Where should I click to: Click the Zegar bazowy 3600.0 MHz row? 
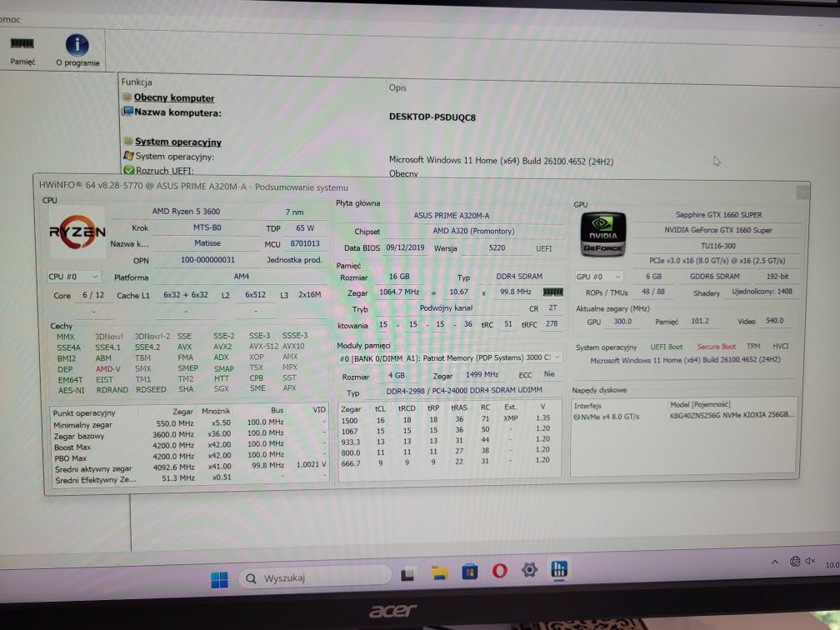[190, 434]
